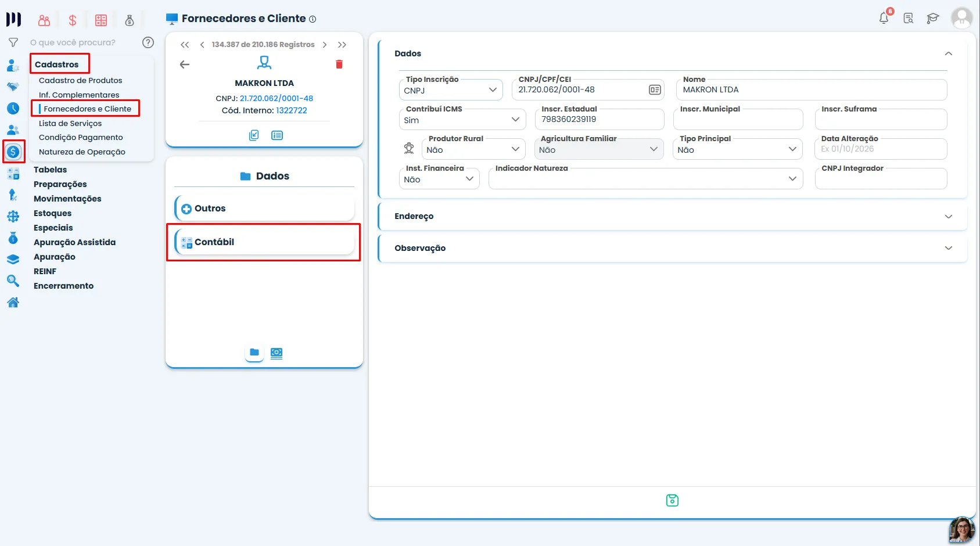Click the graduation cap help icon
980x546 pixels.
point(933,18)
